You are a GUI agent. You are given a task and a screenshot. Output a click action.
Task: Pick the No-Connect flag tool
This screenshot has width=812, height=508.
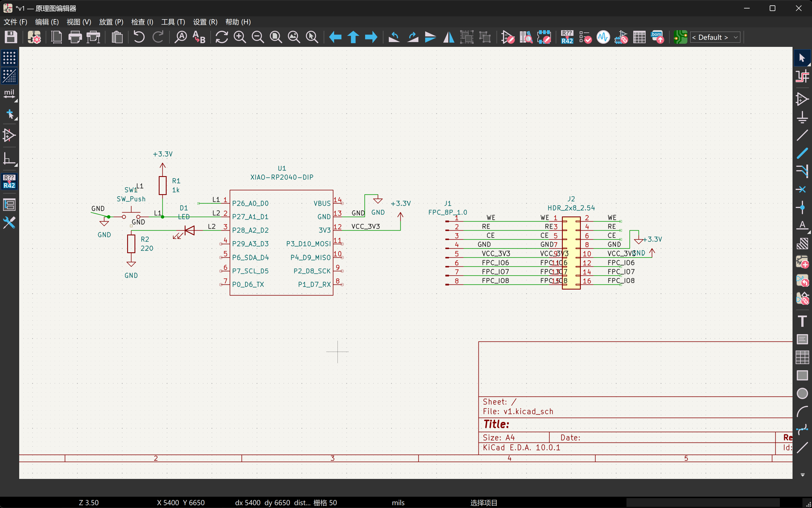click(802, 189)
